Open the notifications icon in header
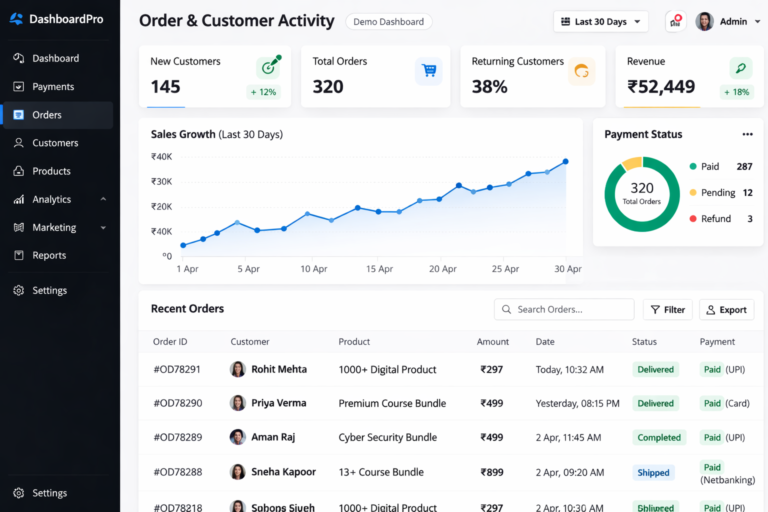 pos(675,21)
